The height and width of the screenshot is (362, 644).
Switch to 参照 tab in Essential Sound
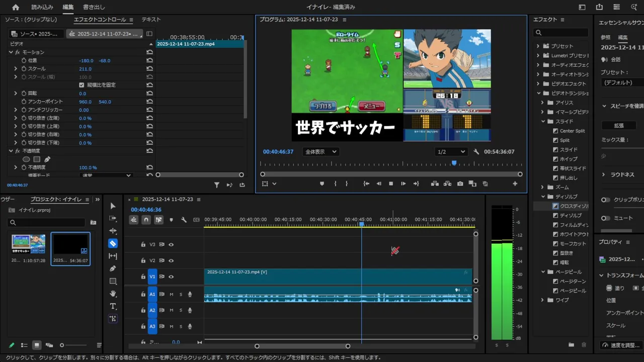point(606,38)
